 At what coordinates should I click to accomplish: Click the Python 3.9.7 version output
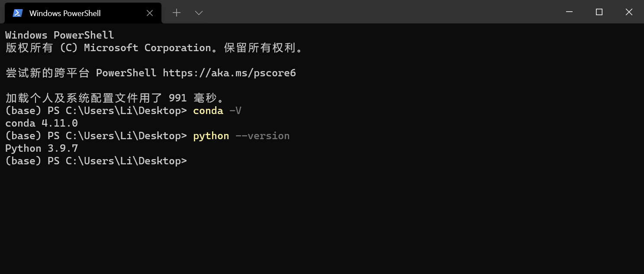point(42,148)
